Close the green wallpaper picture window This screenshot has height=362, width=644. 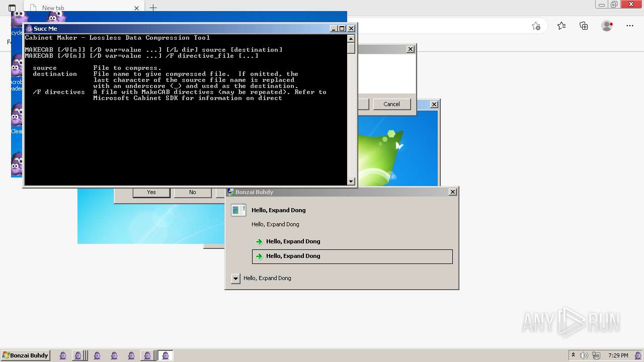[x=434, y=105]
